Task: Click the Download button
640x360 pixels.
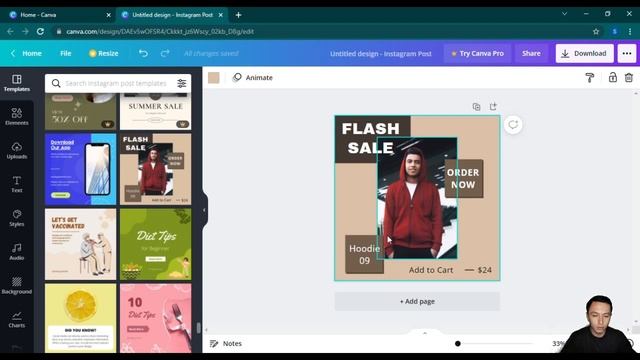Action: (584, 53)
